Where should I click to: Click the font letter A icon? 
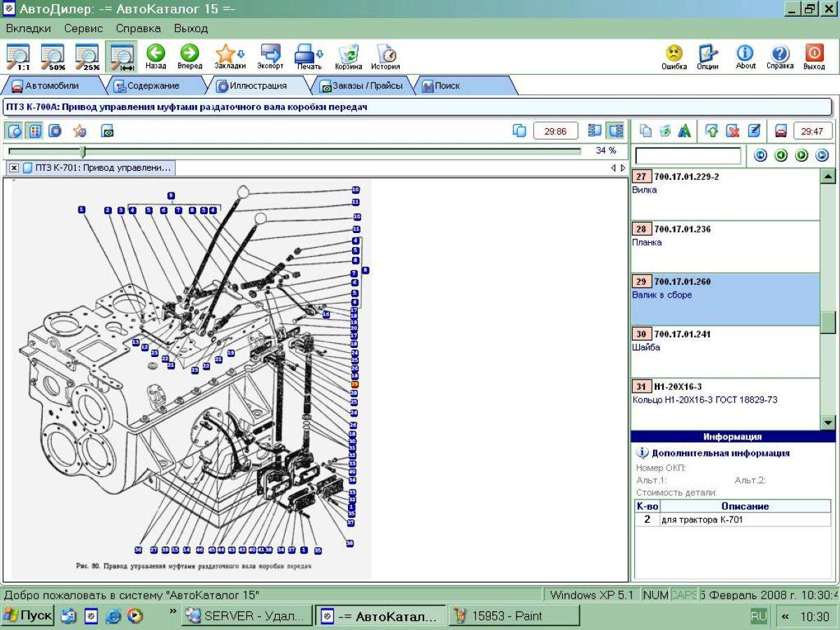[x=684, y=131]
